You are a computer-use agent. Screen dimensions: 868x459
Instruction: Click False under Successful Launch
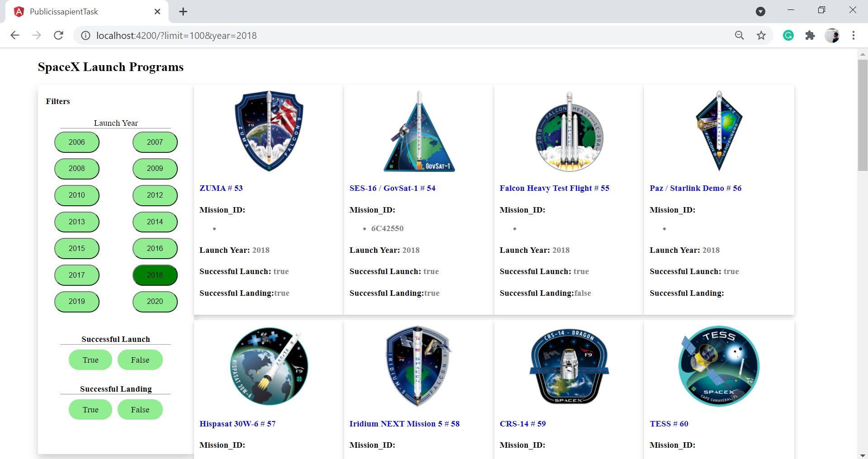140,360
